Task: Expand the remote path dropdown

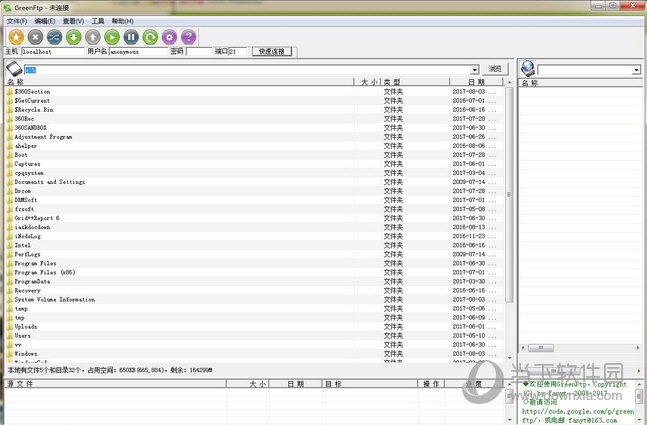Action: pos(636,70)
